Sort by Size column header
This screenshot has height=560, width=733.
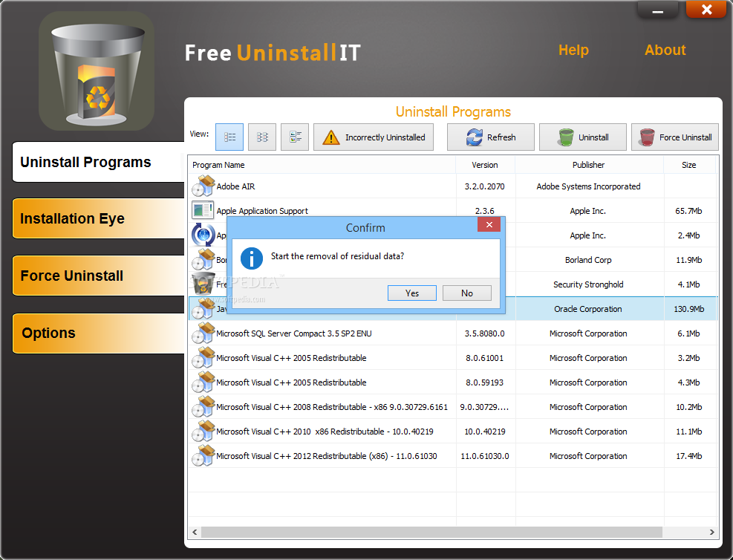(x=689, y=165)
